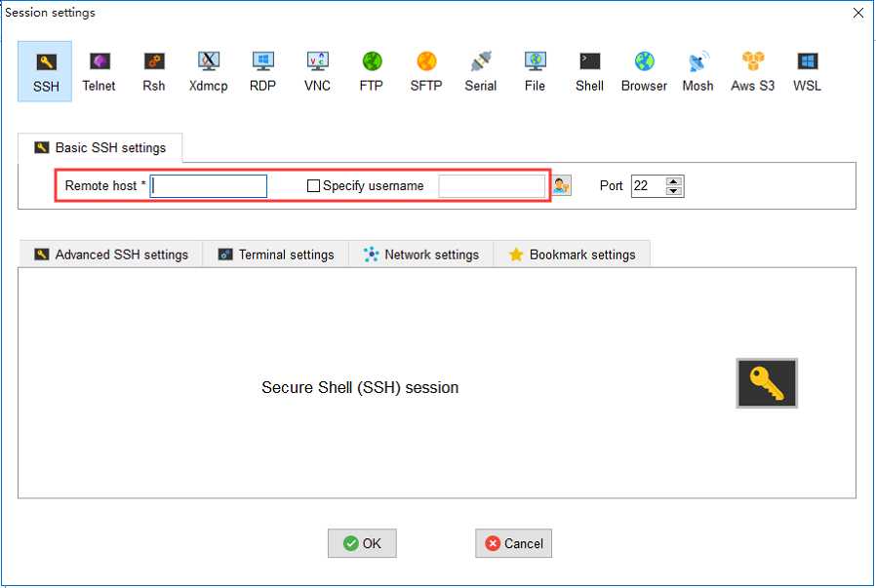
Task: Select the Mosh session icon
Action: pyautogui.click(x=697, y=71)
